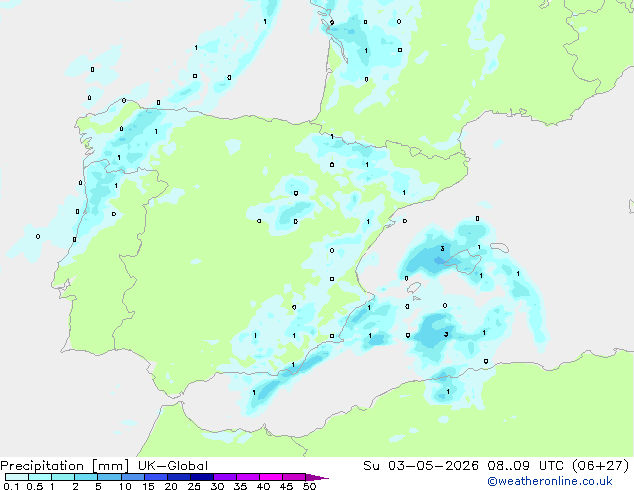Click the 'Precipitation' title text
634x490 pixels.
pos(42,466)
